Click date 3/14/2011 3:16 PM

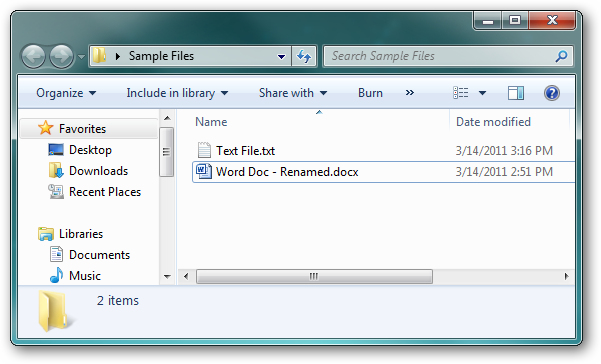tap(504, 151)
